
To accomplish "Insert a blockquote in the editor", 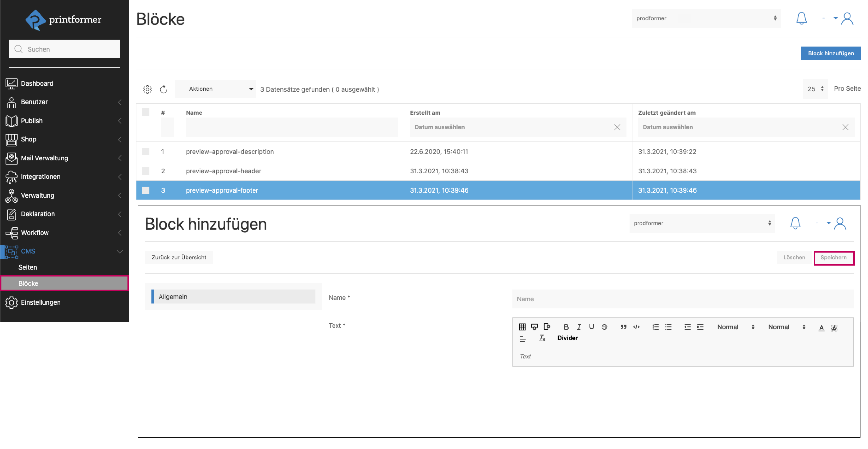I will point(623,327).
